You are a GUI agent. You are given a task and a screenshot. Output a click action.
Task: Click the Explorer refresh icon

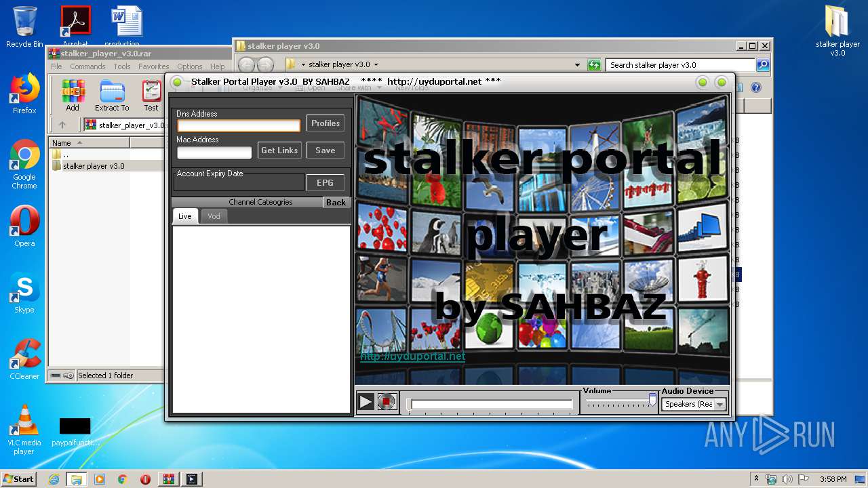(594, 65)
